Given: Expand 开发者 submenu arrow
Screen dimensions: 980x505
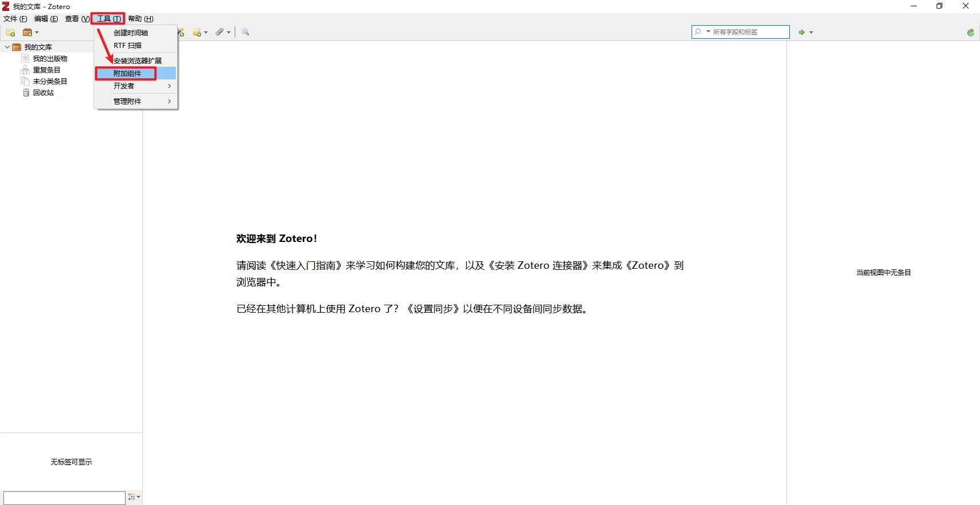Looking at the screenshot, I should point(170,86).
